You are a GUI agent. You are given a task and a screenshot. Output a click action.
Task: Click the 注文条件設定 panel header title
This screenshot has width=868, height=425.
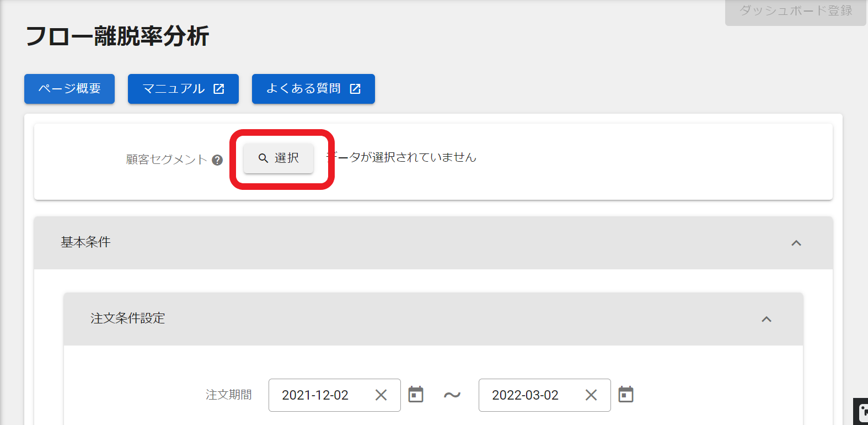[128, 318]
